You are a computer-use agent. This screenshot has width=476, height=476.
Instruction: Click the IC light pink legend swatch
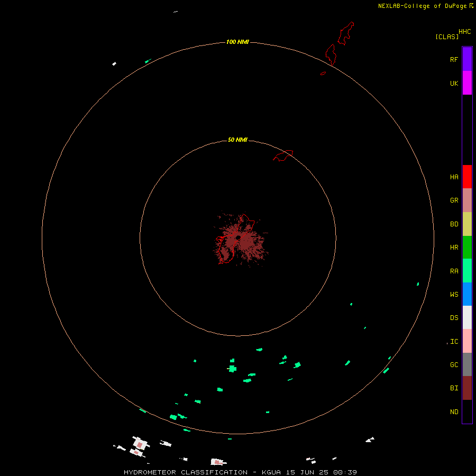[x=467, y=341]
